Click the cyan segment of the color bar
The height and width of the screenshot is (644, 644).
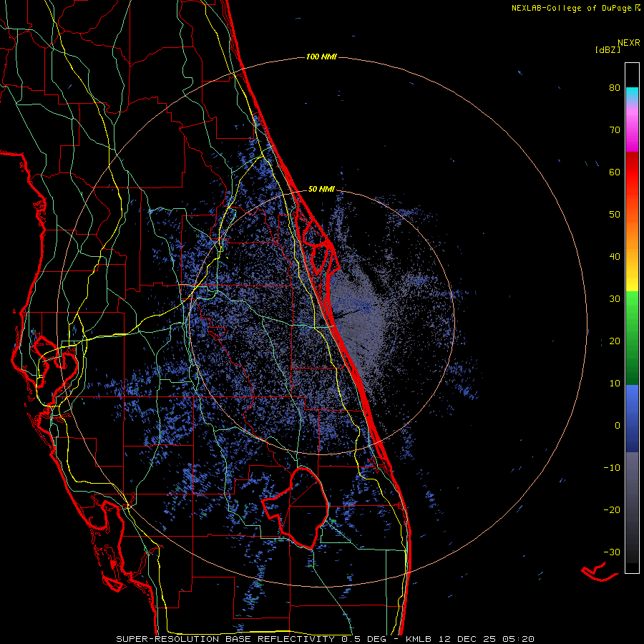632,93
